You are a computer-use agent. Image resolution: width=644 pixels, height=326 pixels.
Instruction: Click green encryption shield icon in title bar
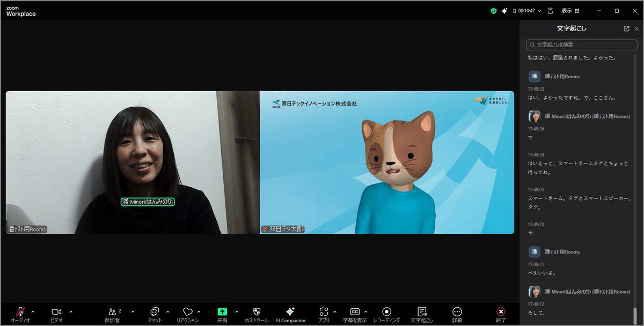click(494, 11)
